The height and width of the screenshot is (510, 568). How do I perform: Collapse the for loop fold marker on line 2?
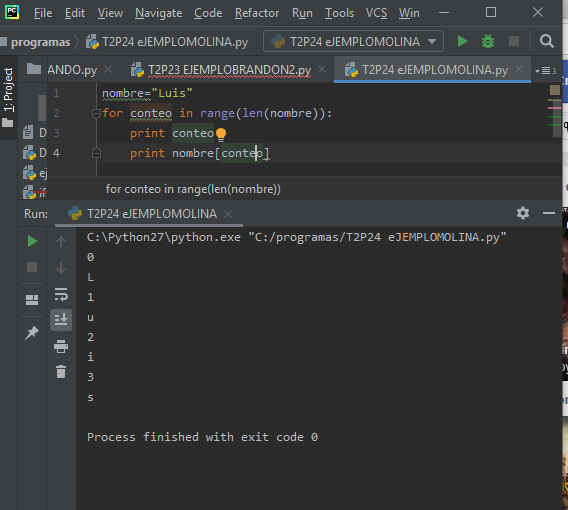[x=96, y=113]
